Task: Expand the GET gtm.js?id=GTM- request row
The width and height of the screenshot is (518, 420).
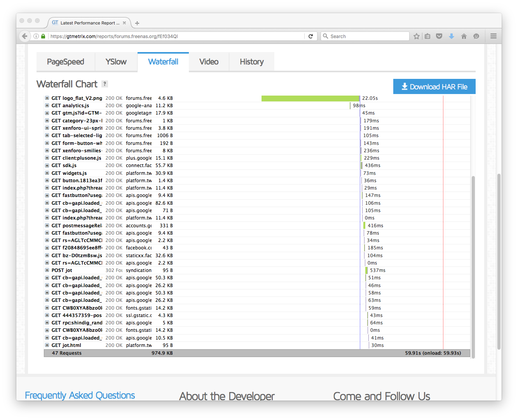Action: tap(47, 113)
